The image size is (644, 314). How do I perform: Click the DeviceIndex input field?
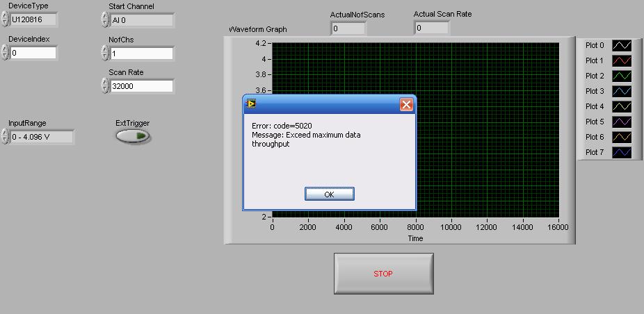33,53
